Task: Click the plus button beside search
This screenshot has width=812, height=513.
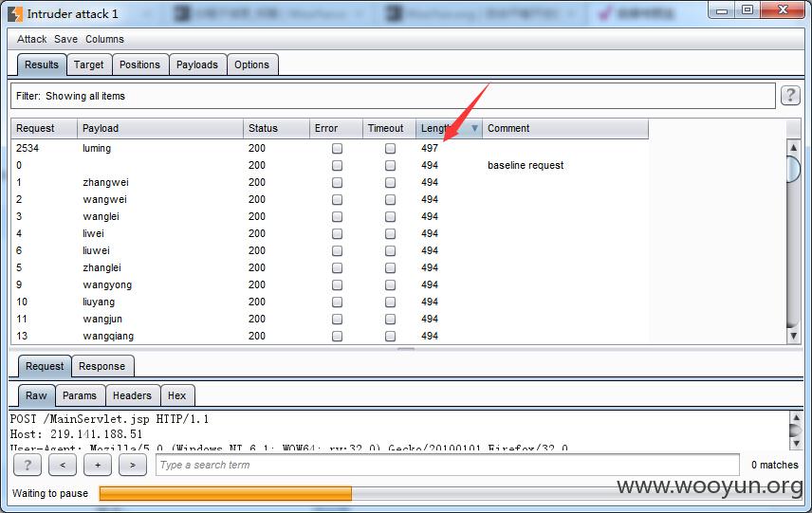Action: pos(98,465)
